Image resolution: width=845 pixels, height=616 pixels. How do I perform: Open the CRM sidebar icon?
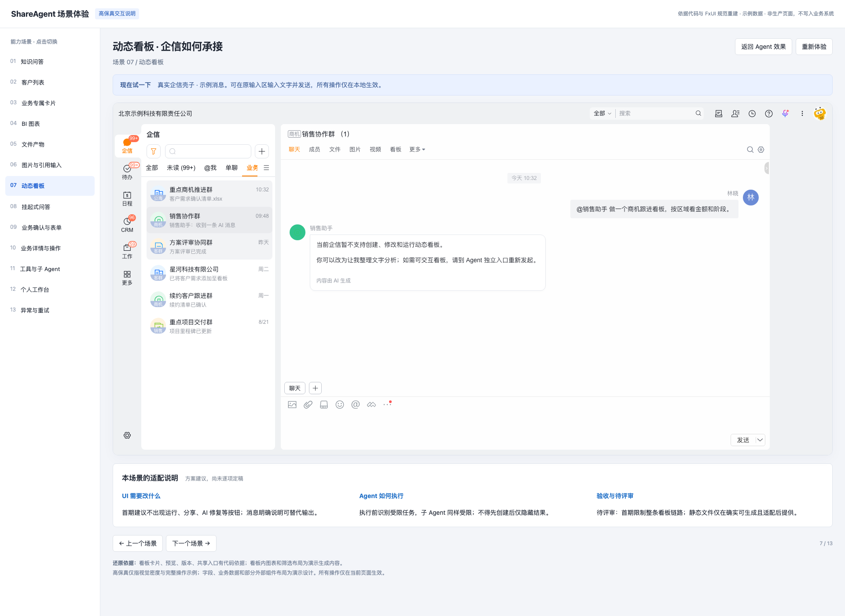pyautogui.click(x=127, y=224)
